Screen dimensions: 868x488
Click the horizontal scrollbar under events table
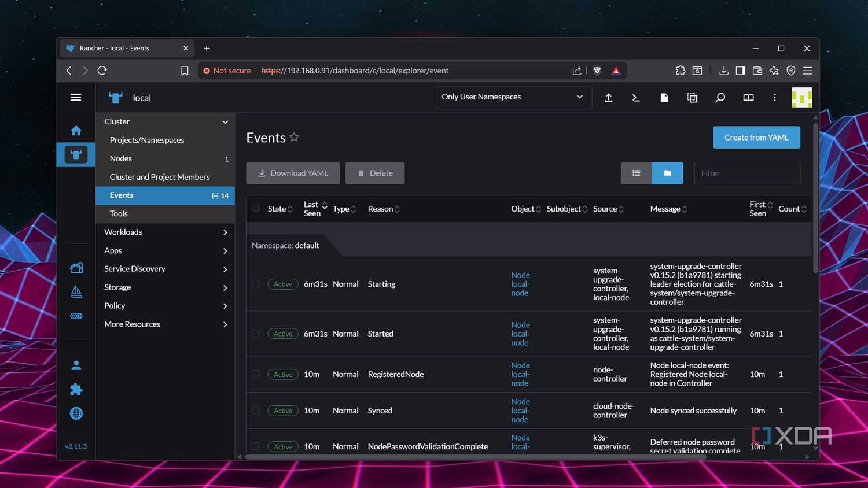pos(476,457)
